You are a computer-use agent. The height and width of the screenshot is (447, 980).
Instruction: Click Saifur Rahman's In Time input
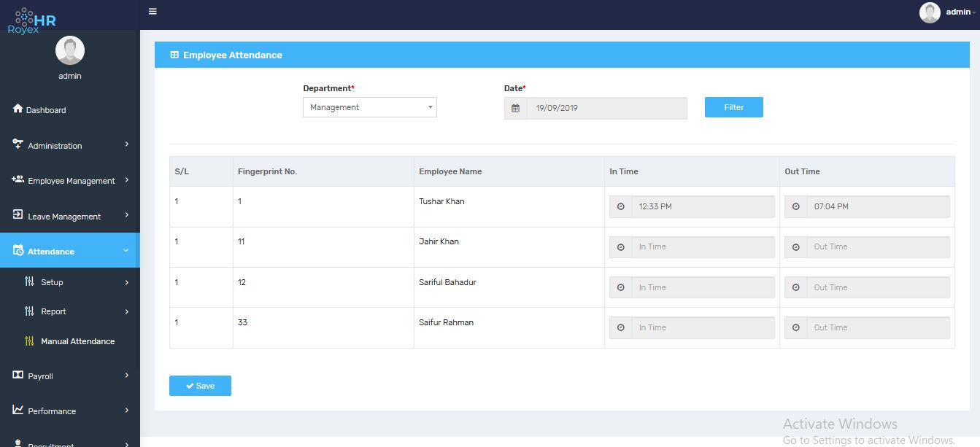703,327
